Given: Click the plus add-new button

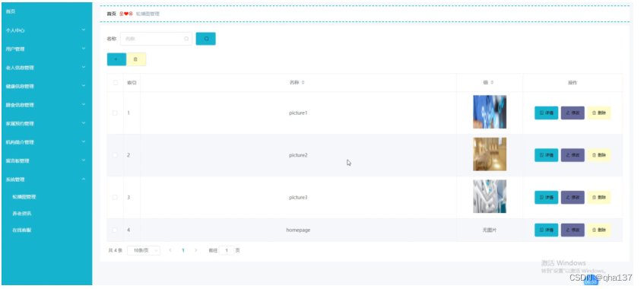Looking at the screenshot, I should 116,59.
